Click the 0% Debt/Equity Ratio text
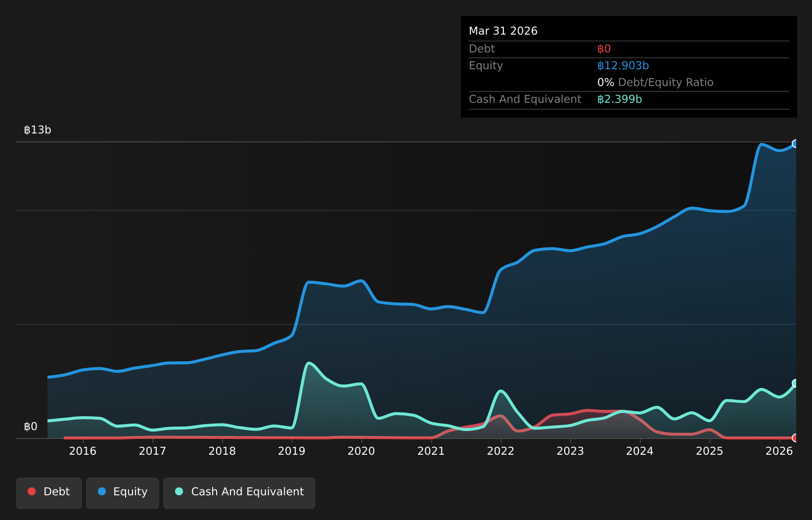 [655, 83]
